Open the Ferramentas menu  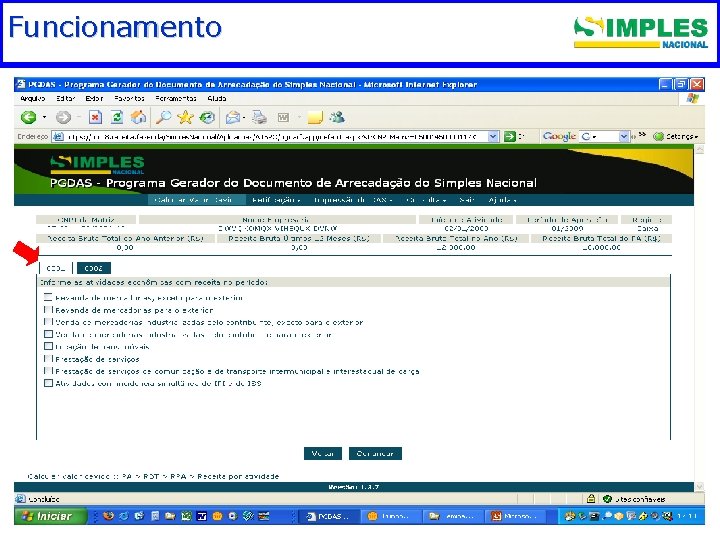(x=176, y=98)
